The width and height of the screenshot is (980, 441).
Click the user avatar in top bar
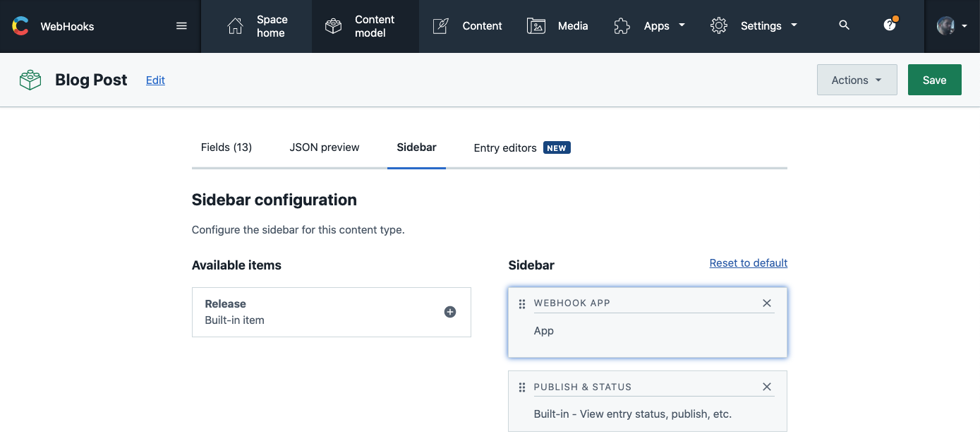pos(945,26)
